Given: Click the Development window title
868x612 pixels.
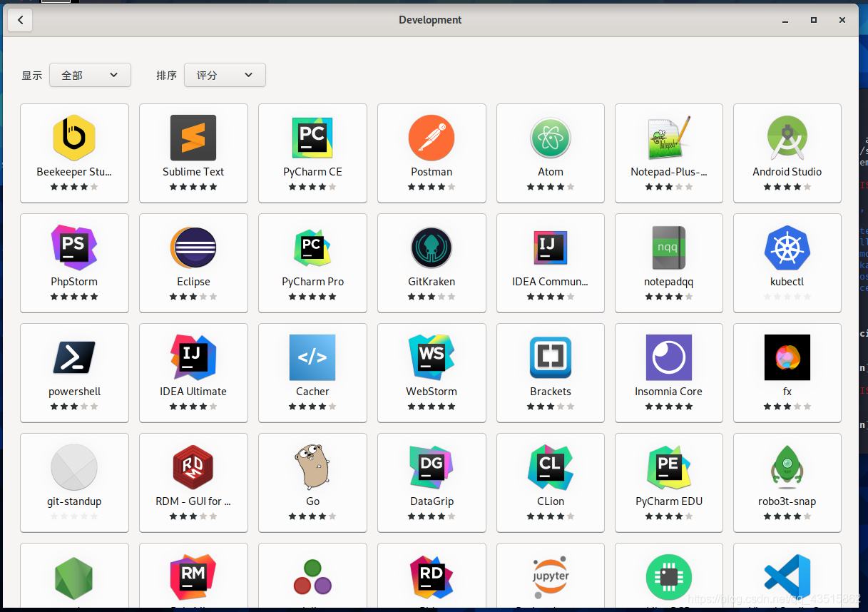Looking at the screenshot, I should (430, 20).
